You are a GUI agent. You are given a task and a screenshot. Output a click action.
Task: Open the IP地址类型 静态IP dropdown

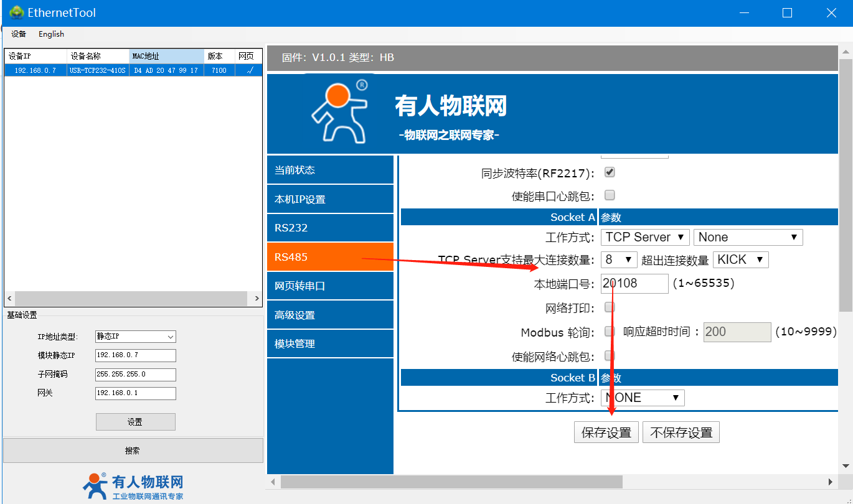point(135,337)
